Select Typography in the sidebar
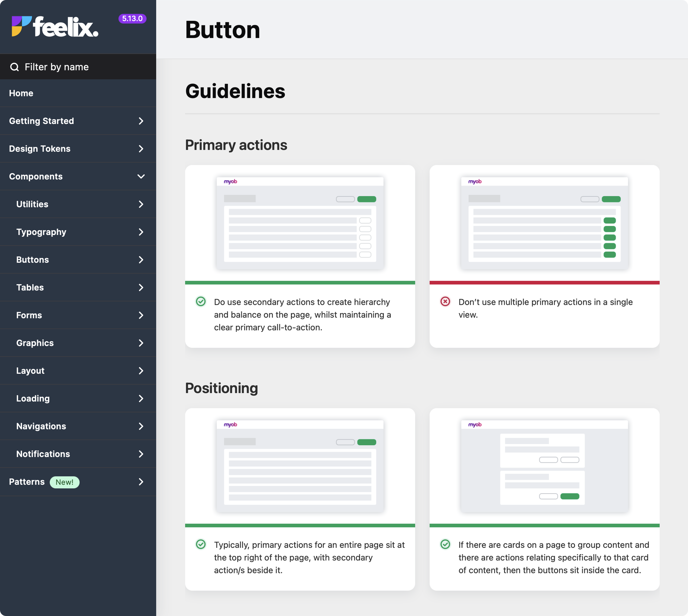688x616 pixels. pyautogui.click(x=41, y=232)
